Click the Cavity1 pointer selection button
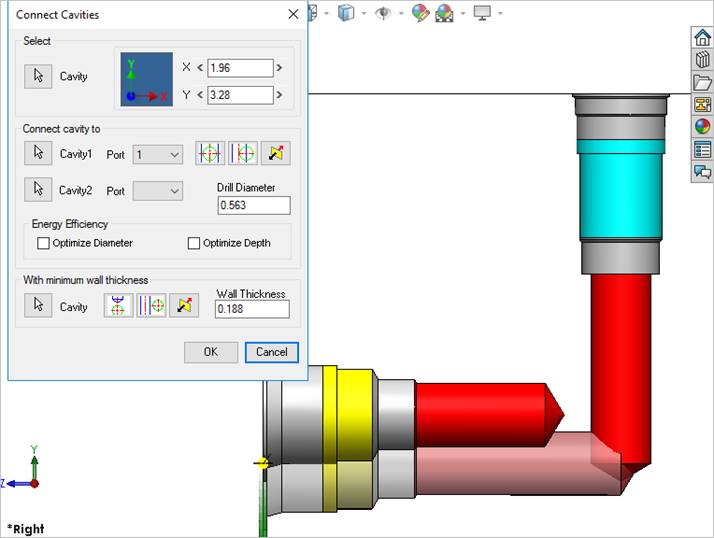This screenshot has width=714, height=538. 38,153
